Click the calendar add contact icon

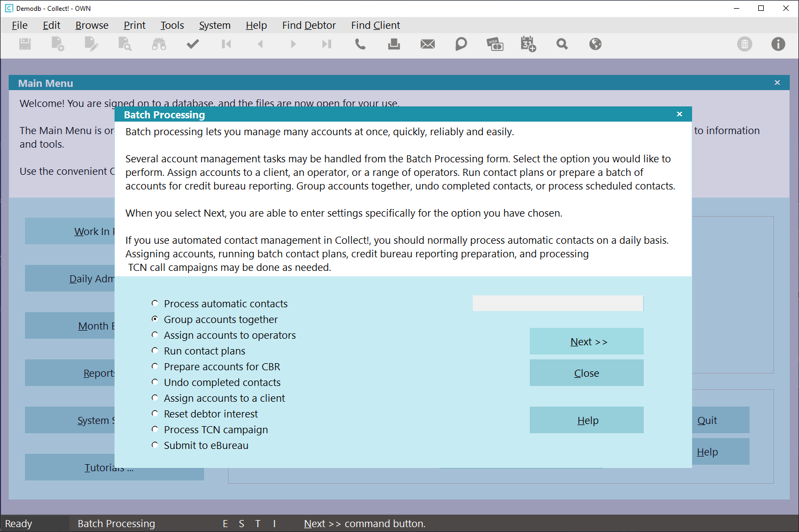coord(528,44)
